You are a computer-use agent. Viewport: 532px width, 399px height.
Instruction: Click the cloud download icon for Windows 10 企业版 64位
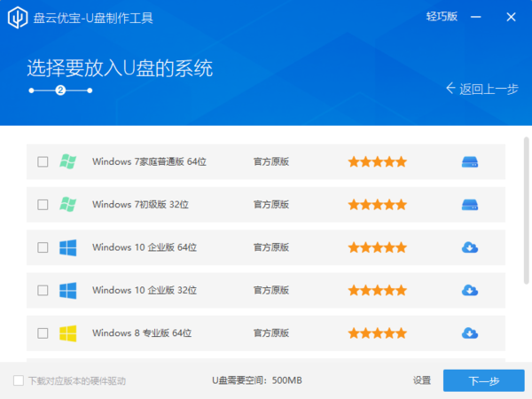pyautogui.click(x=470, y=247)
